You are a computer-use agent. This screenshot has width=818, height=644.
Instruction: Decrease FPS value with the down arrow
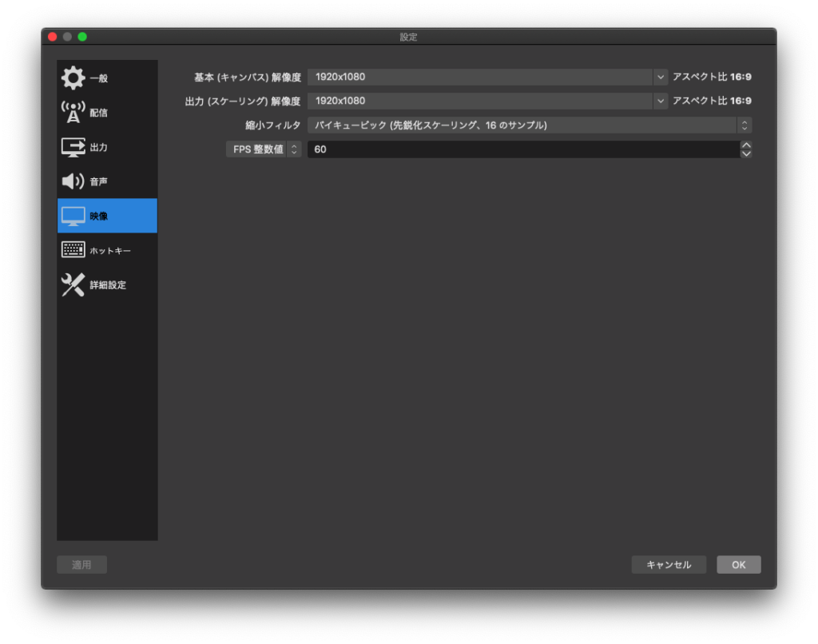[747, 154]
